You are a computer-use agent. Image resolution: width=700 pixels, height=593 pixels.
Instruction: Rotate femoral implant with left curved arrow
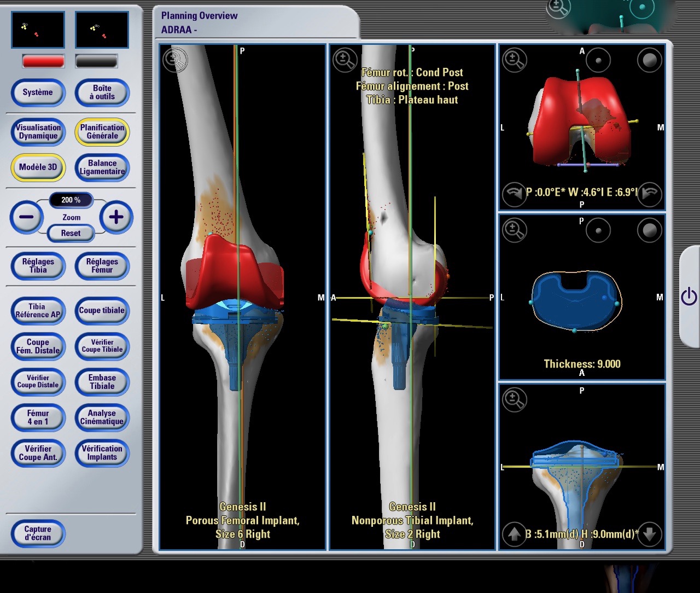pyautogui.click(x=514, y=194)
